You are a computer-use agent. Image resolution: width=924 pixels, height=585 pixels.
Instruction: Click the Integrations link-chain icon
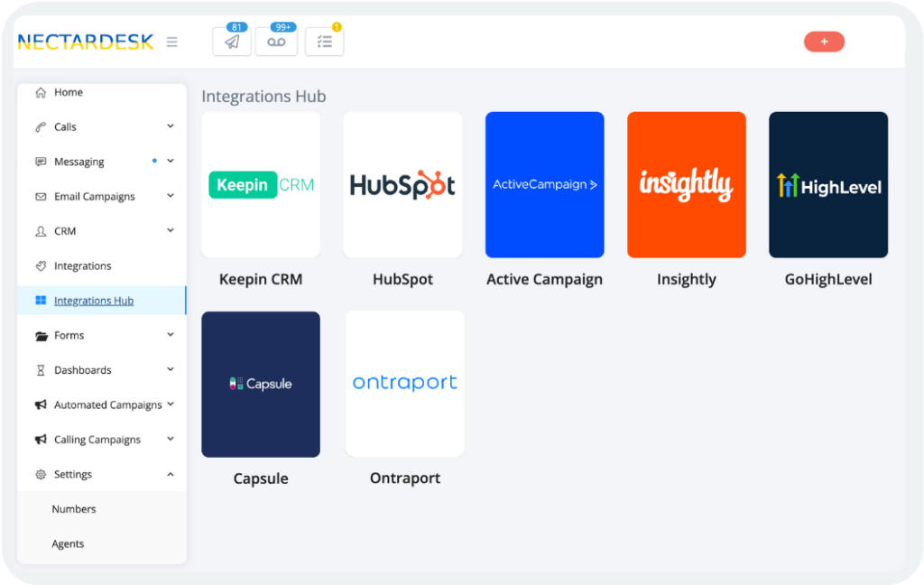(x=41, y=265)
